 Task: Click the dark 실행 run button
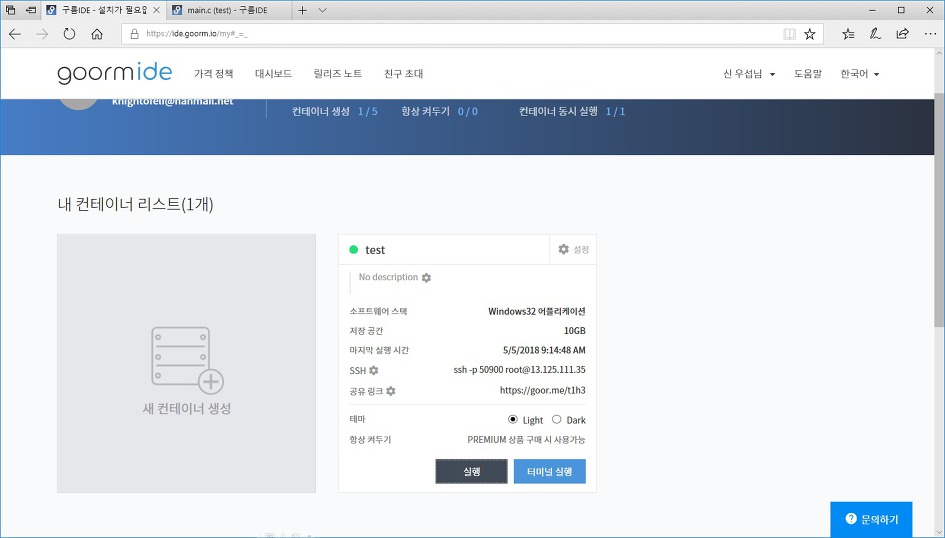[471, 471]
